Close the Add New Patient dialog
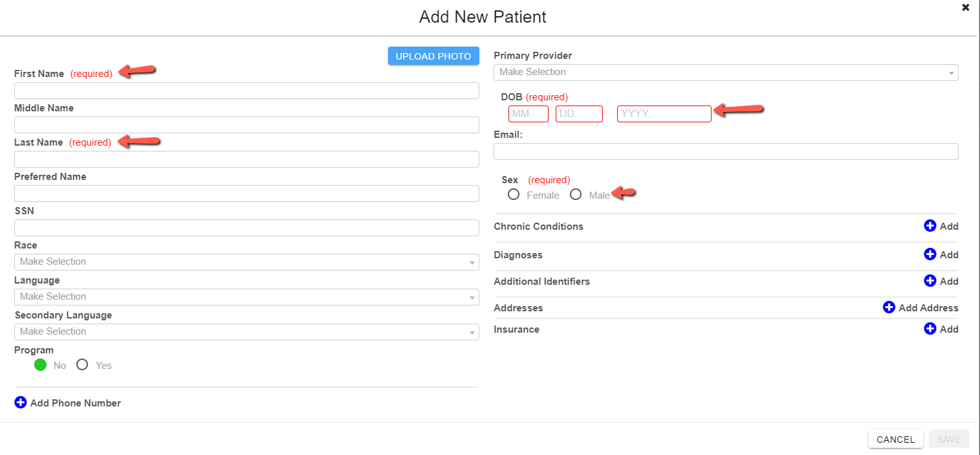 click(966, 8)
